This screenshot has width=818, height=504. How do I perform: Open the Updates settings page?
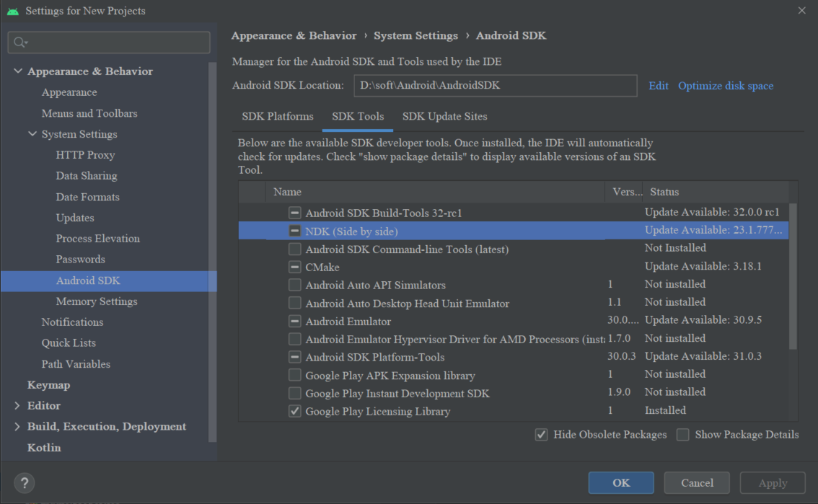[x=75, y=218]
